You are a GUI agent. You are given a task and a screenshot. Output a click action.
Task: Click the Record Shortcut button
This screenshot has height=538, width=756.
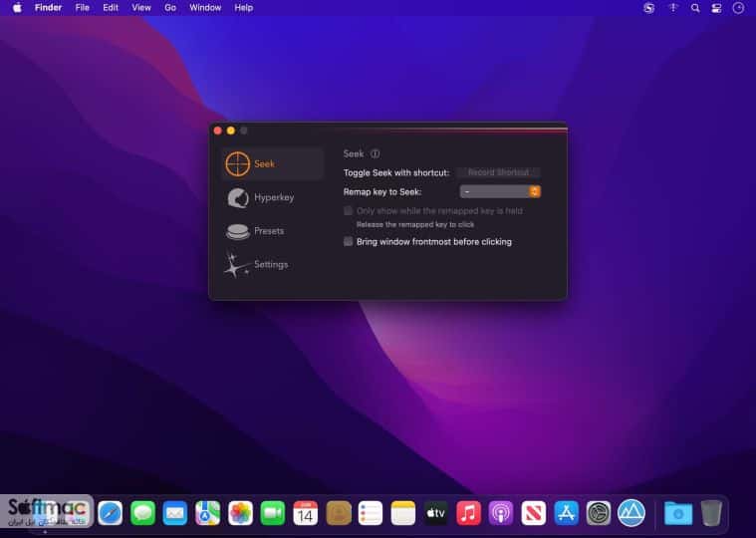click(x=498, y=172)
